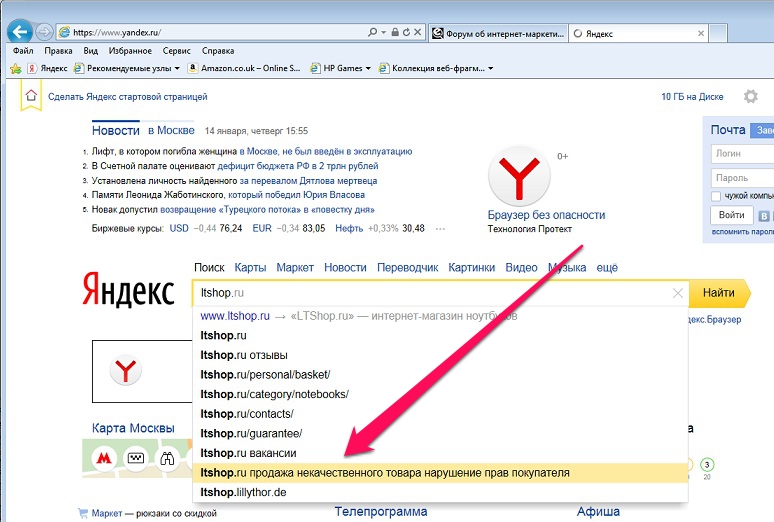The height and width of the screenshot is (522, 774).
Task: Select the ltshop.ru отзывы suggestion
Action: (x=439, y=355)
